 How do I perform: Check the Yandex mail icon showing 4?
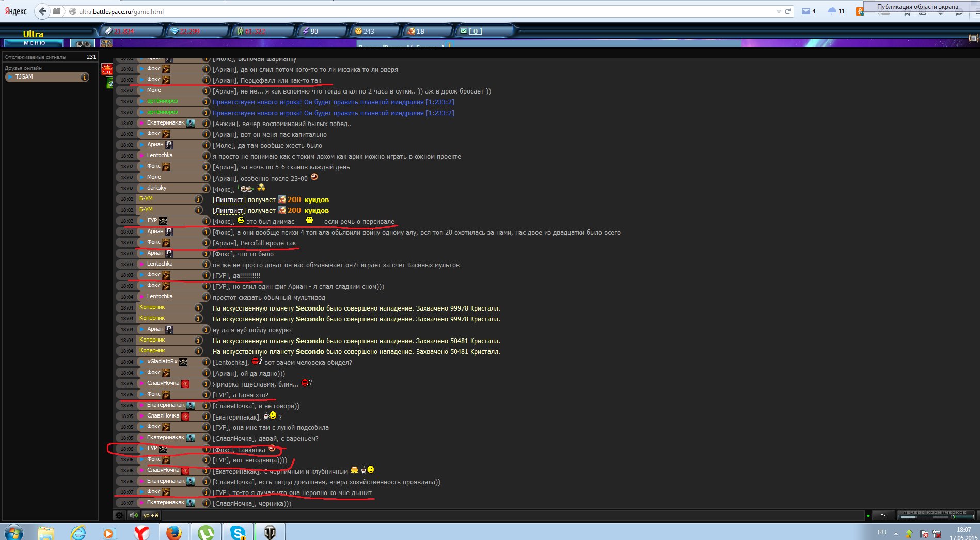pyautogui.click(x=808, y=11)
